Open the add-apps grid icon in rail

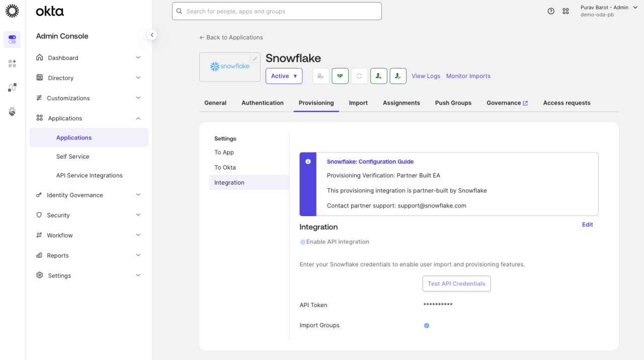coord(12,63)
